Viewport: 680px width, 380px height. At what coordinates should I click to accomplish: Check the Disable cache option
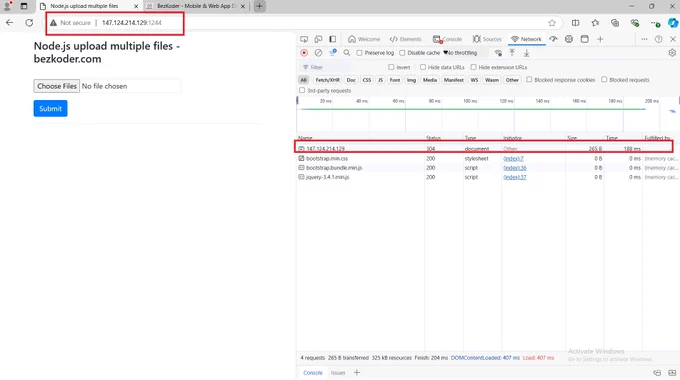coord(402,53)
